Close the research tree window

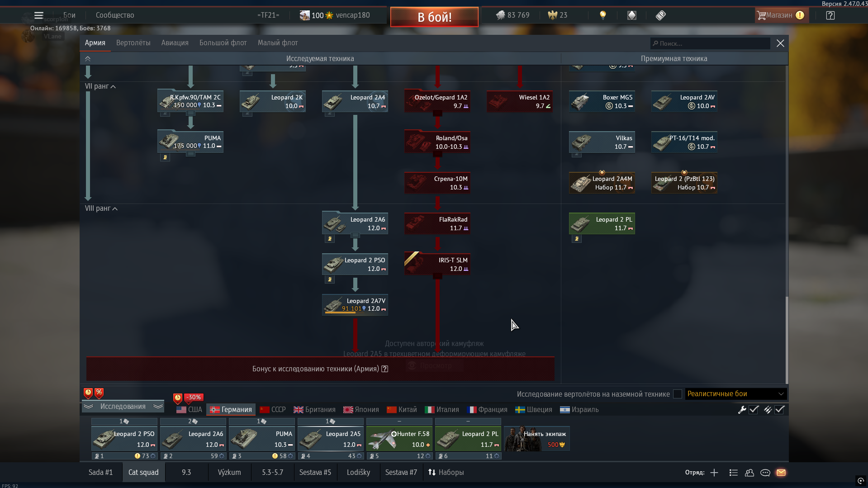coord(780,43)
